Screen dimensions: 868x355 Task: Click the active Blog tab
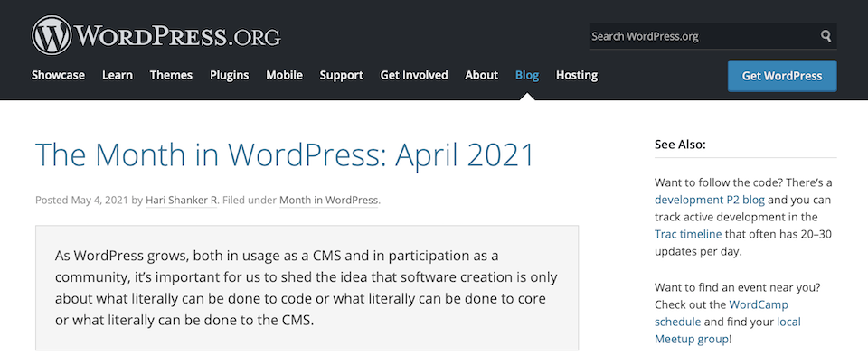point(527,75)
